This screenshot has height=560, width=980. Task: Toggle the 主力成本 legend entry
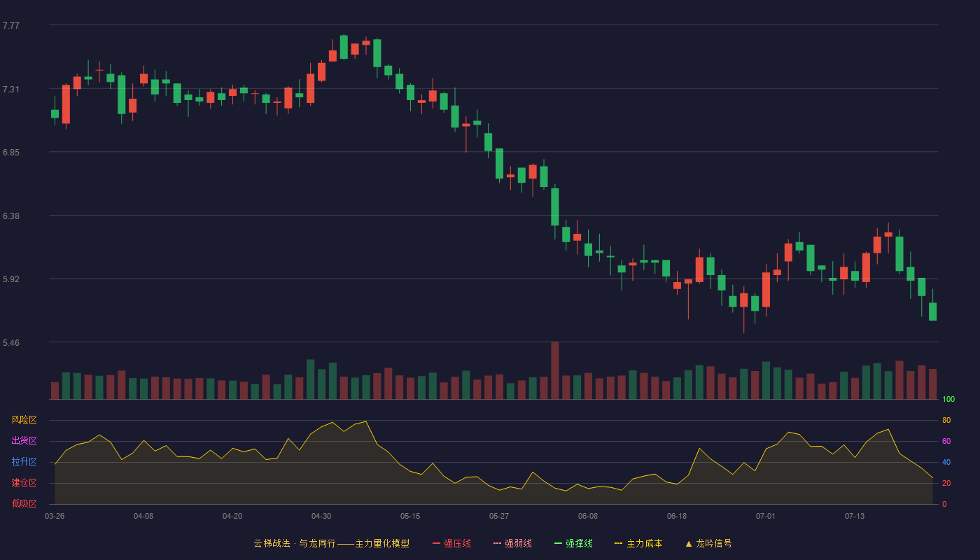[638, 543]
